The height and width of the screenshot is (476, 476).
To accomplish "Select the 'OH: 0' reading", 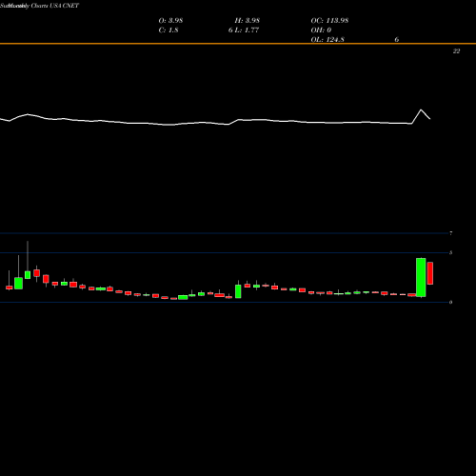I will (321, 30).
